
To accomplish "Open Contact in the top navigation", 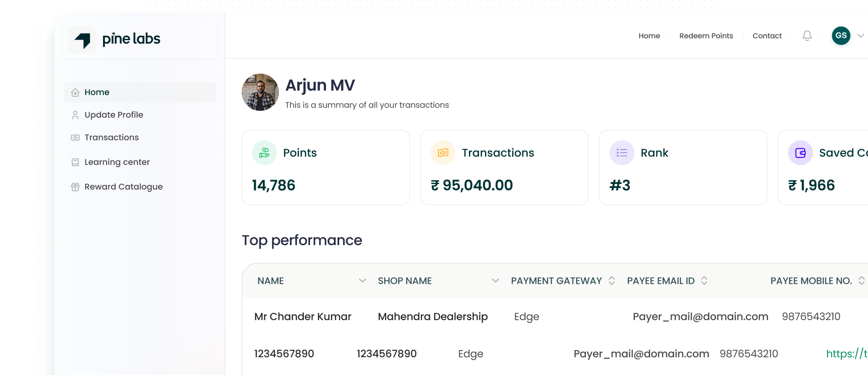I will (767, 36).
